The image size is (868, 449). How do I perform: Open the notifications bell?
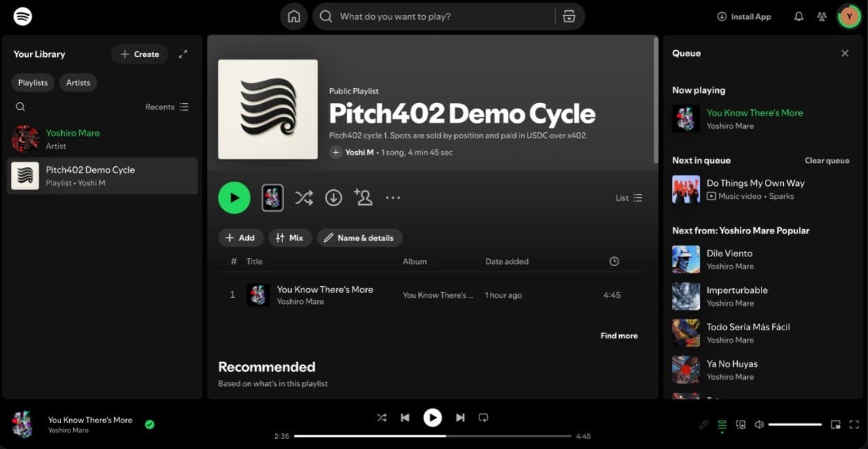point(799,16)
